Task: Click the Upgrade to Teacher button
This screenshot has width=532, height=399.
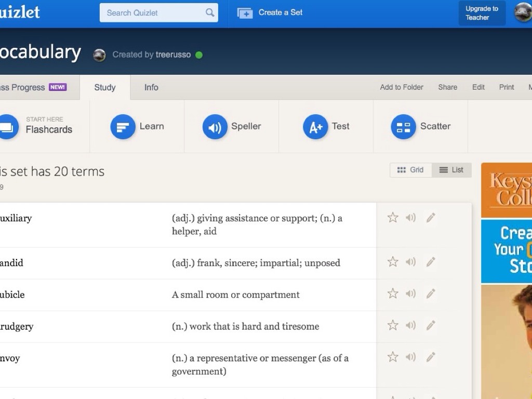Action: pos(482,13)
